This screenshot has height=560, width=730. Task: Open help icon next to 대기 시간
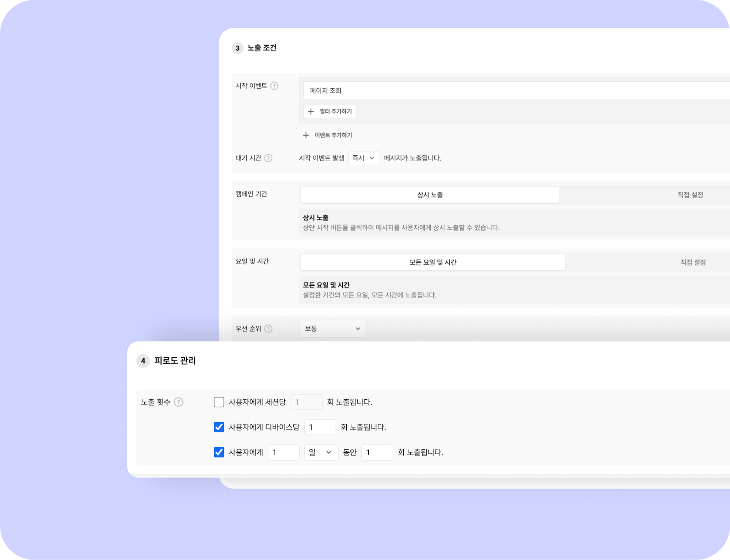pyautogui.click(x=268, y=158)
